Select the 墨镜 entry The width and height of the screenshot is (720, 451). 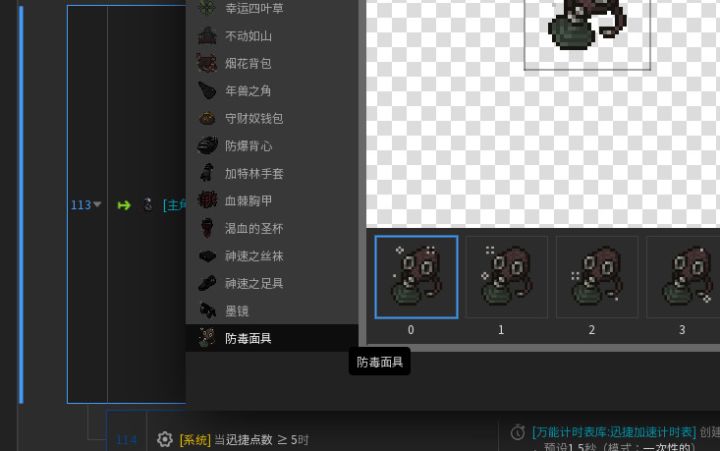coord(272,311)
